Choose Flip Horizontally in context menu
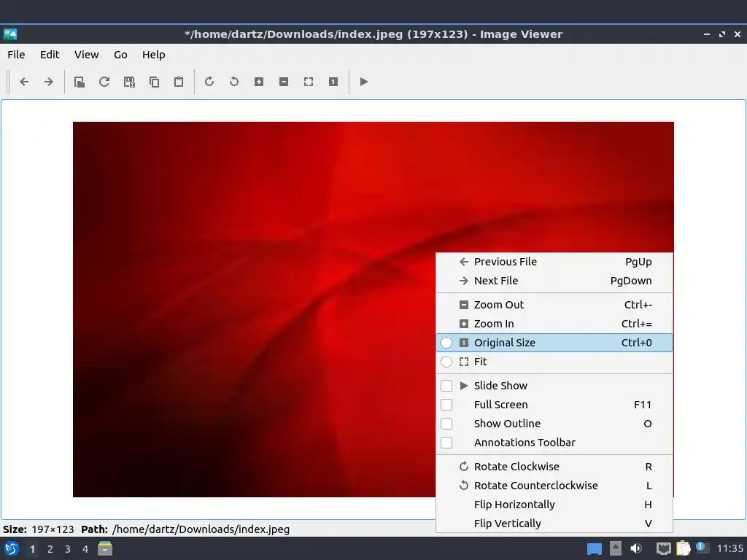This screenshot has height=560, width=747. [x=554, y=505]
